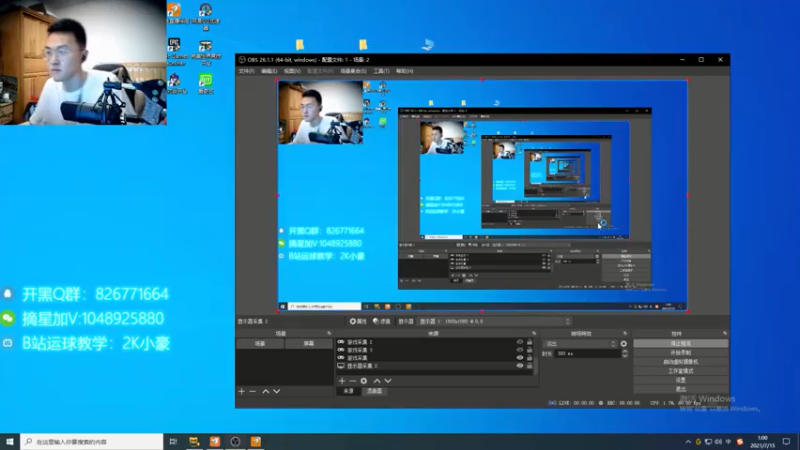Click the 开始录制 start recording button

683,352
